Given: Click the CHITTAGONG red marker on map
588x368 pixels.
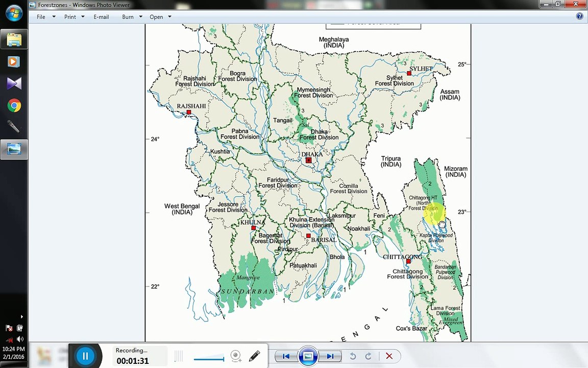Looking at the screenshot, I should (408, 261).
